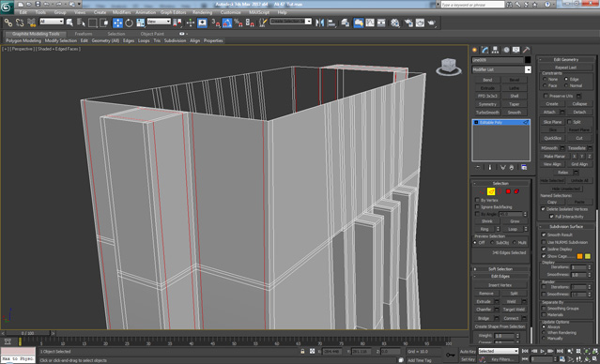The height and width of the screenshot is (364, 600).
Task: Select the Select and Link tool
Action: [x=8, y=23]
